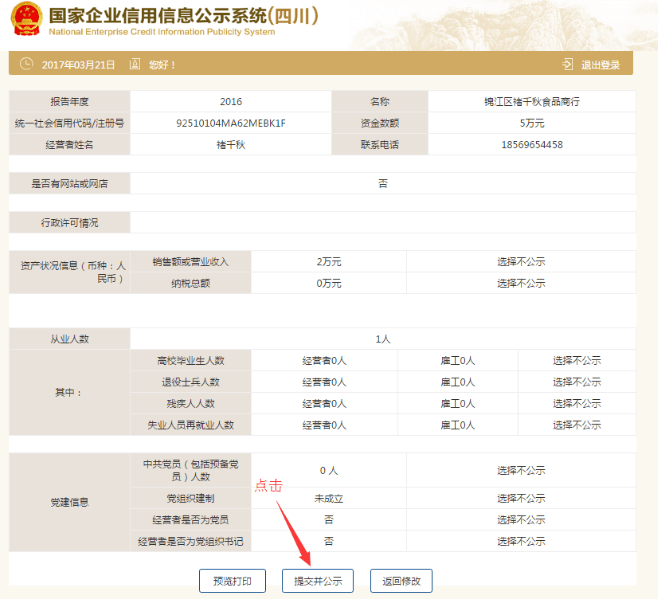The image size is (658, 599).
Task: Click the business name 锦江区褚千秋食品商行
Action: pyautogui.click(x=532, y=102)
